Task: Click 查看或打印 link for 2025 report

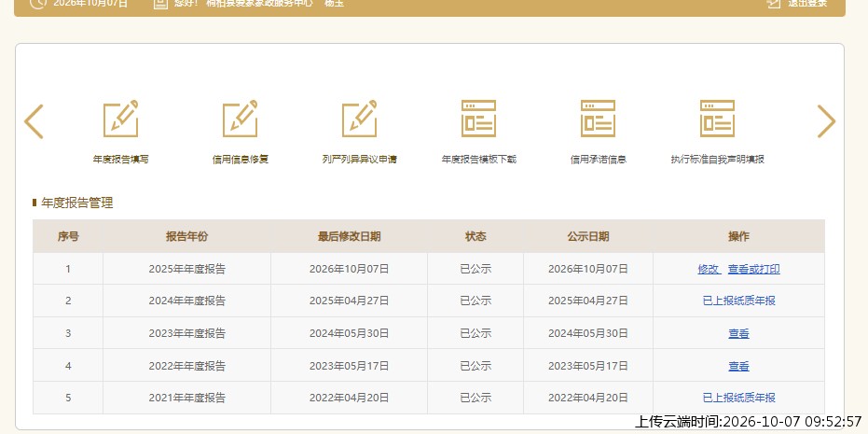Action: pyautogui.click(x=754, y=270)
